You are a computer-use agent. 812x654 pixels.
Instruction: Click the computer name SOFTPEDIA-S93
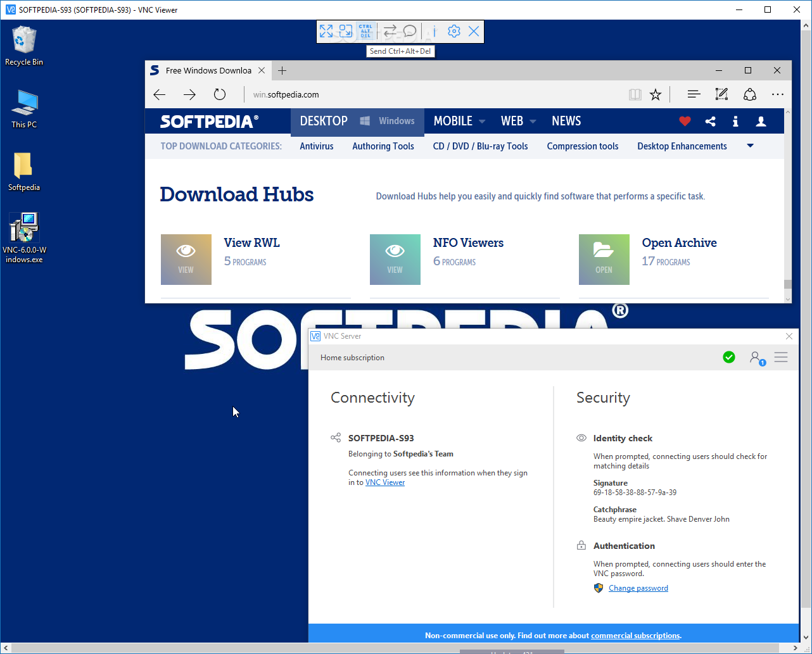pyautogui.click(x=381, y=438)
